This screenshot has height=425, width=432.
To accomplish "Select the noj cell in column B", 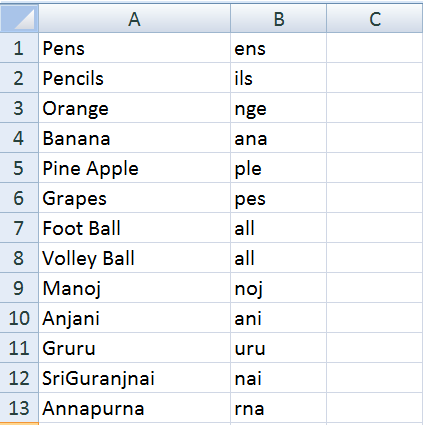I will coord(278,288).
